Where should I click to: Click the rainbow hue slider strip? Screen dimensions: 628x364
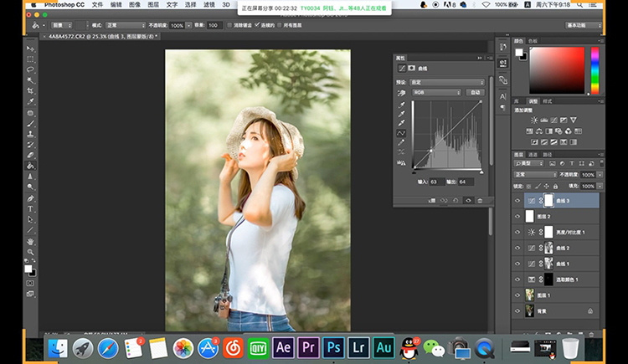point(595,70)
